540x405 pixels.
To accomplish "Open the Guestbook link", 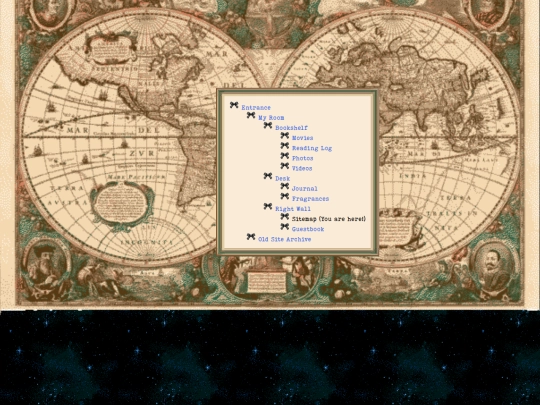I will click(308, 229).
